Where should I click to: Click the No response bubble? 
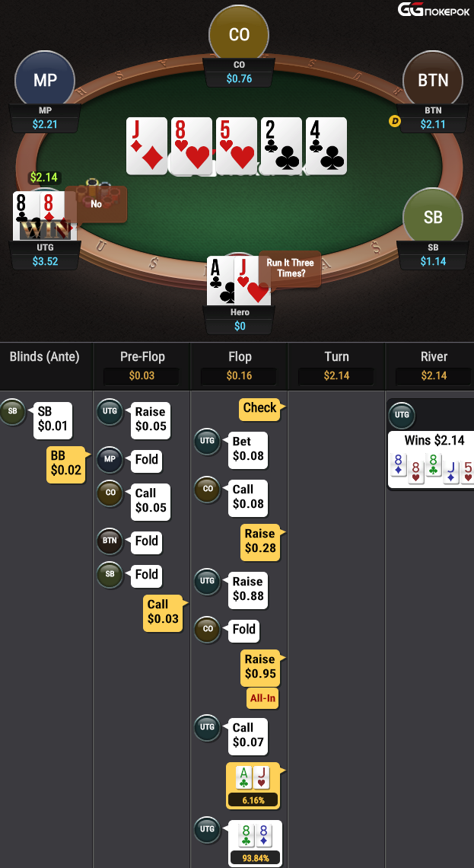[96, 204]
